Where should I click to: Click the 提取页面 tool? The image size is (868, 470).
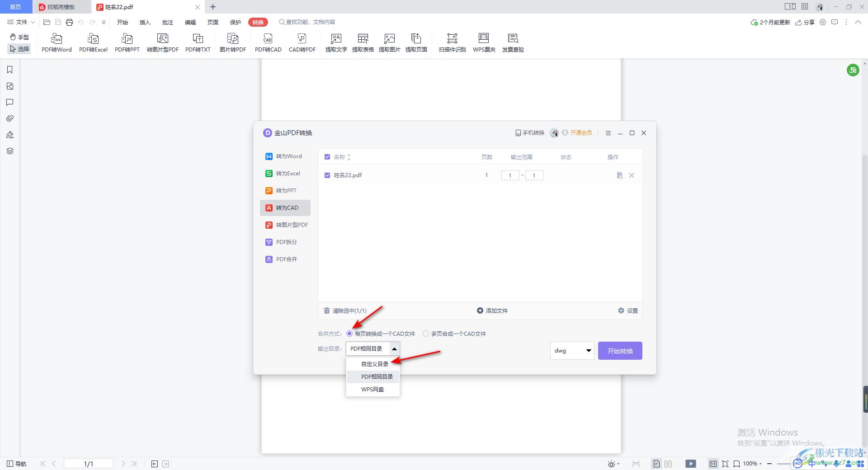(x=416, y=43)
